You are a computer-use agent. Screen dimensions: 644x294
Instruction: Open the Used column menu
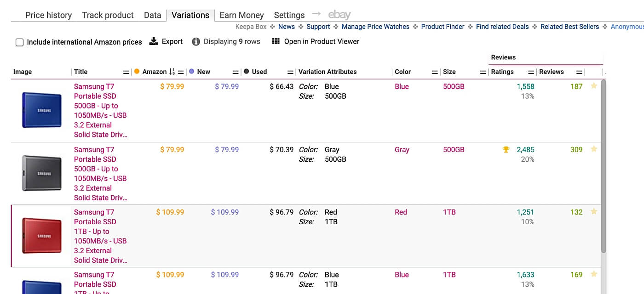290,72
